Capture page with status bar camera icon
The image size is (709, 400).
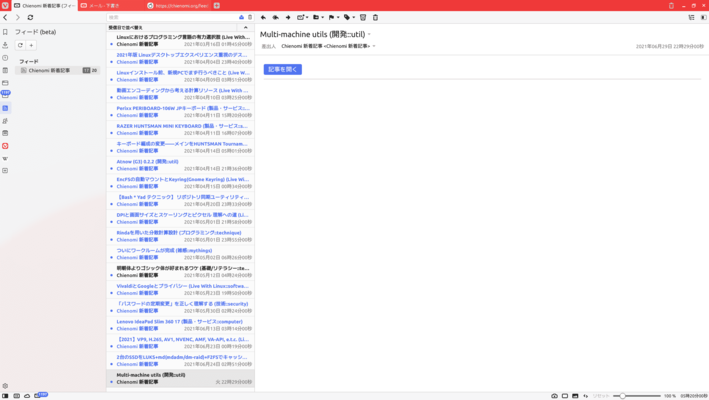[x=554, y=396]
